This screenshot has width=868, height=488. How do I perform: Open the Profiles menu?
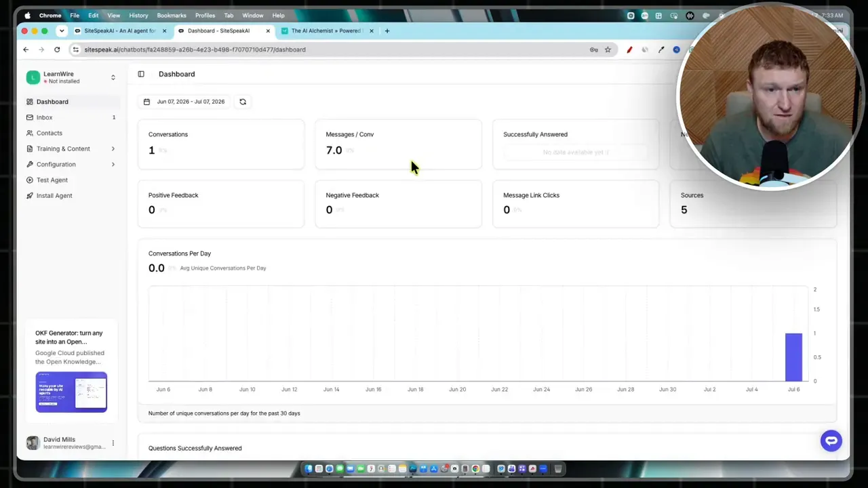pos(205,15)
